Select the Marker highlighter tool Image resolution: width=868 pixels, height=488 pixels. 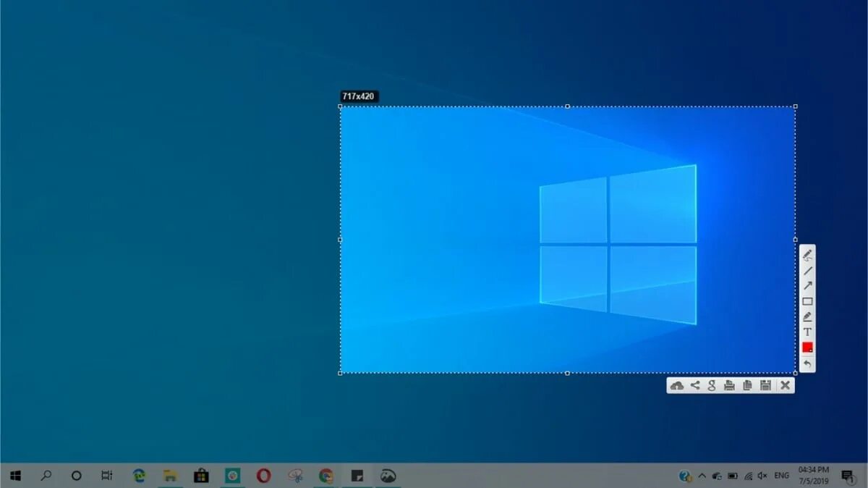click(807, 316)
